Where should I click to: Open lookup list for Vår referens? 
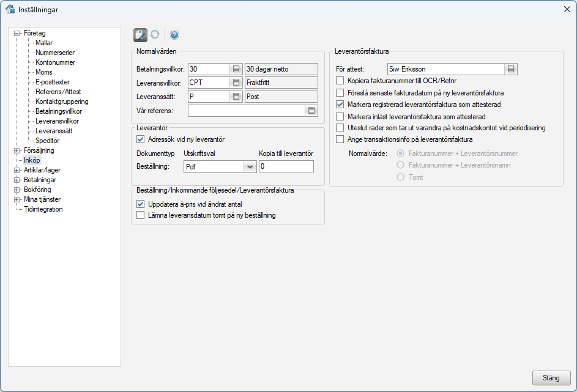click(311, 111)
